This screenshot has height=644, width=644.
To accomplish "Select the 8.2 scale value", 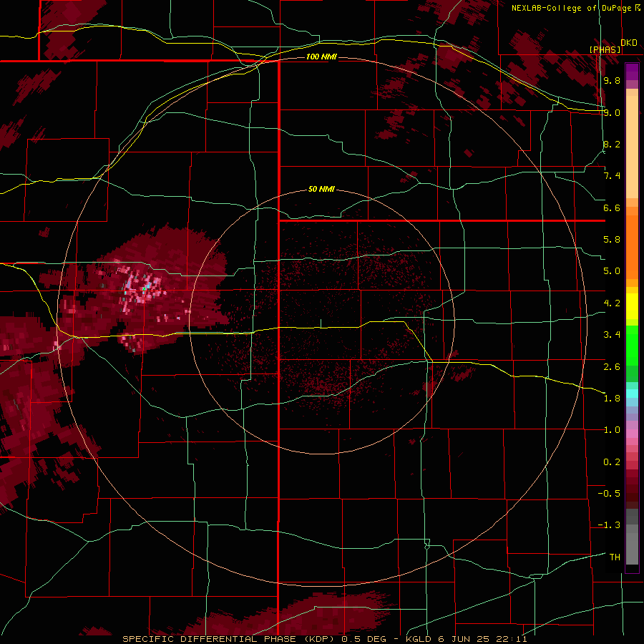I will click(x=612, y=144).
